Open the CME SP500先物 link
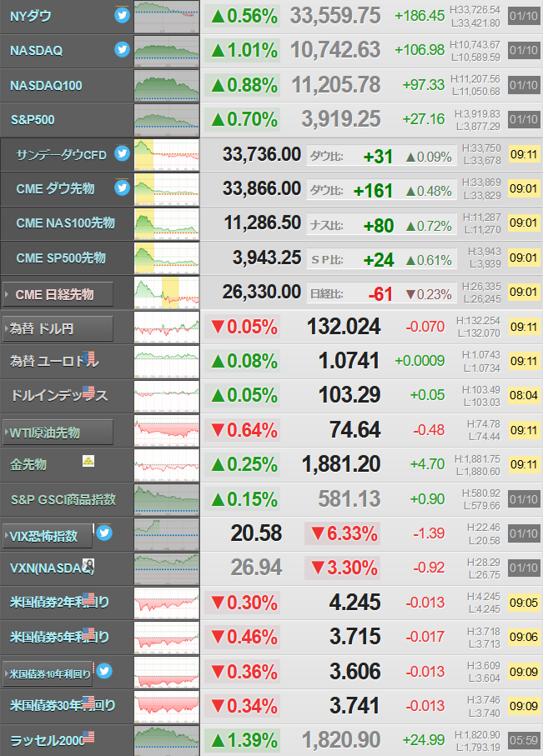The image size is (543, 756). click(61, 258)
